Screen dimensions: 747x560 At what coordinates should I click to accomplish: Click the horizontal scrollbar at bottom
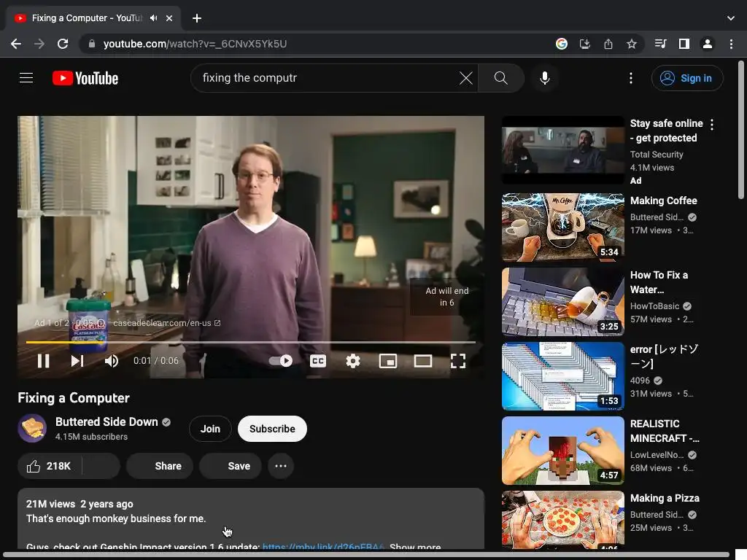pyautogui.click(x=365, y=555)
